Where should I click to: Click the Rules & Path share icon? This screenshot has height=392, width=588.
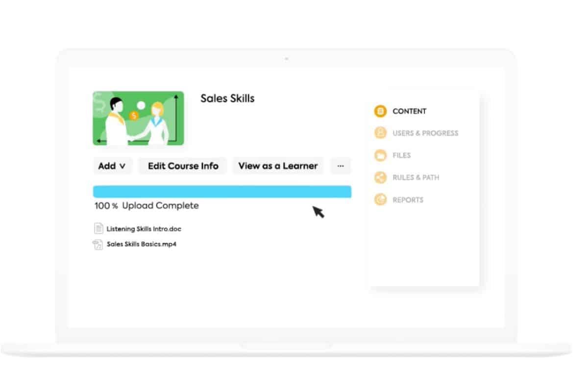380,177
